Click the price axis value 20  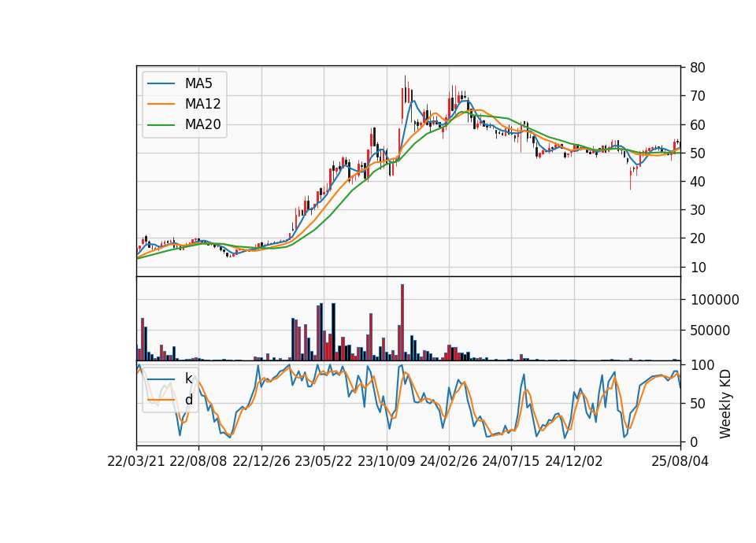(698, 238)
